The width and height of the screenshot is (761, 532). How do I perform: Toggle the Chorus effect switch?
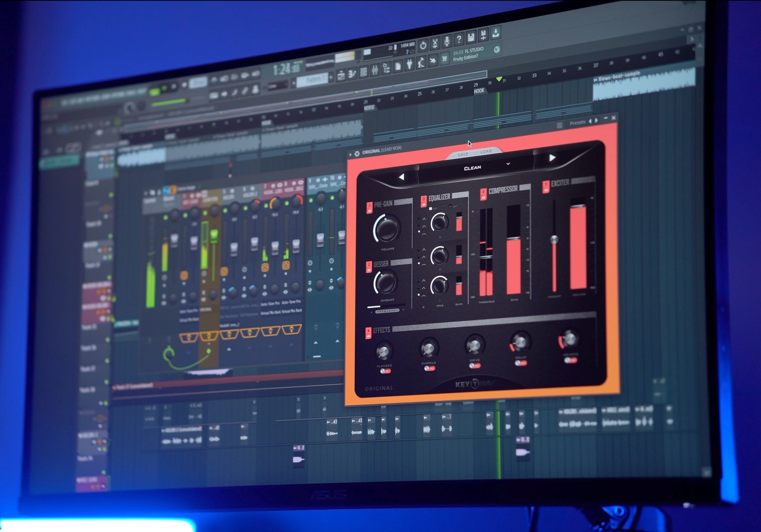pos(430,368)
